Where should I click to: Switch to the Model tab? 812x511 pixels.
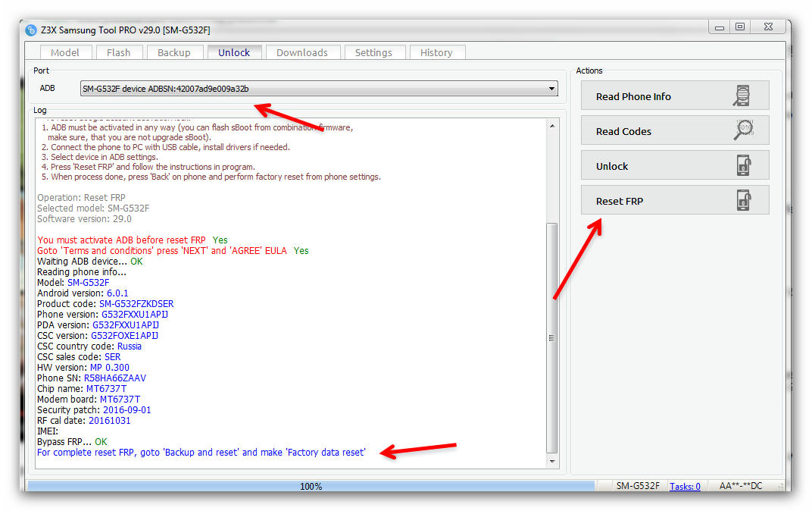click(65, 52)
